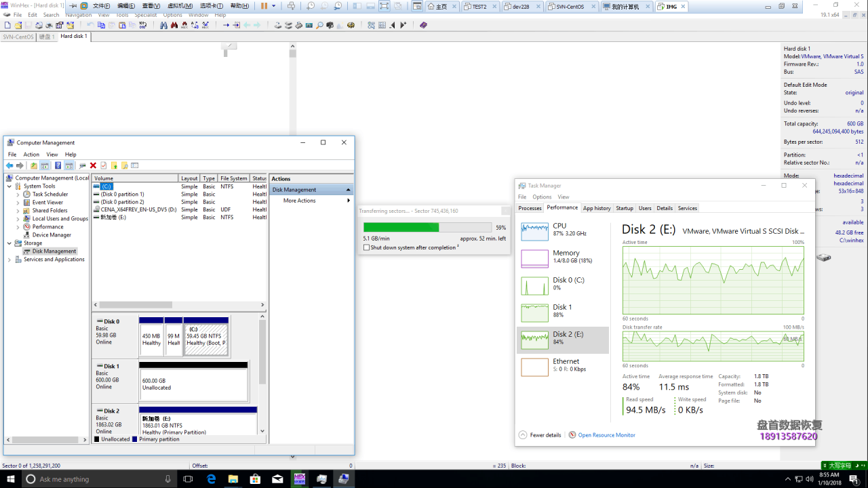Collapse the System Tools tree node
868x488 pixels.
point(9,186)
